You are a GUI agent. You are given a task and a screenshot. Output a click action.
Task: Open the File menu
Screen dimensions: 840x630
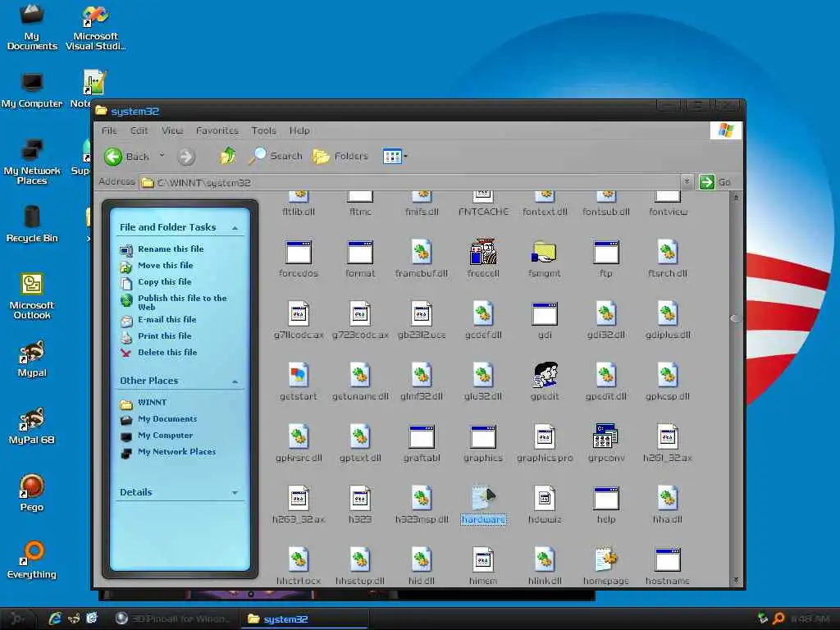[109, 130]
